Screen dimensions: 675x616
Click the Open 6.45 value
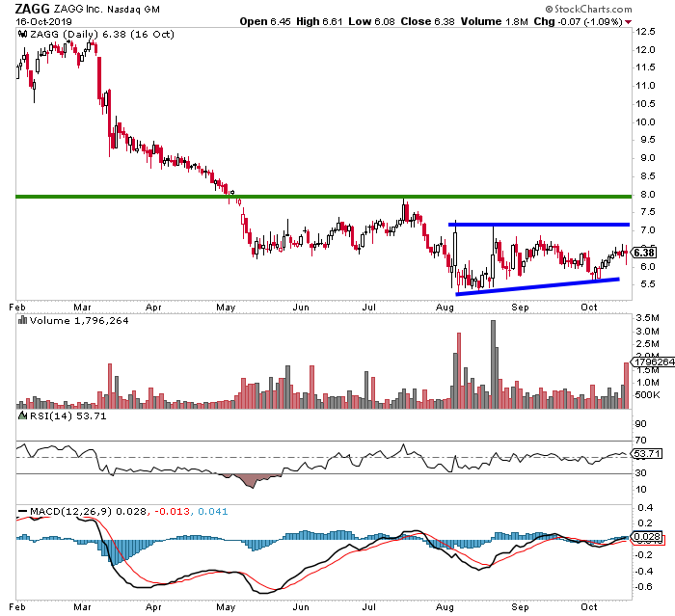(x=265, y=21)
